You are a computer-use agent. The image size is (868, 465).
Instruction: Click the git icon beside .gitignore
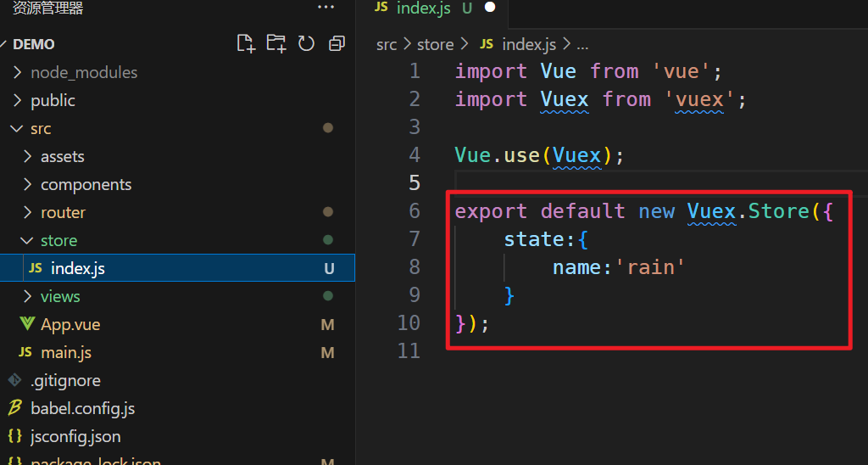[15, 380]
